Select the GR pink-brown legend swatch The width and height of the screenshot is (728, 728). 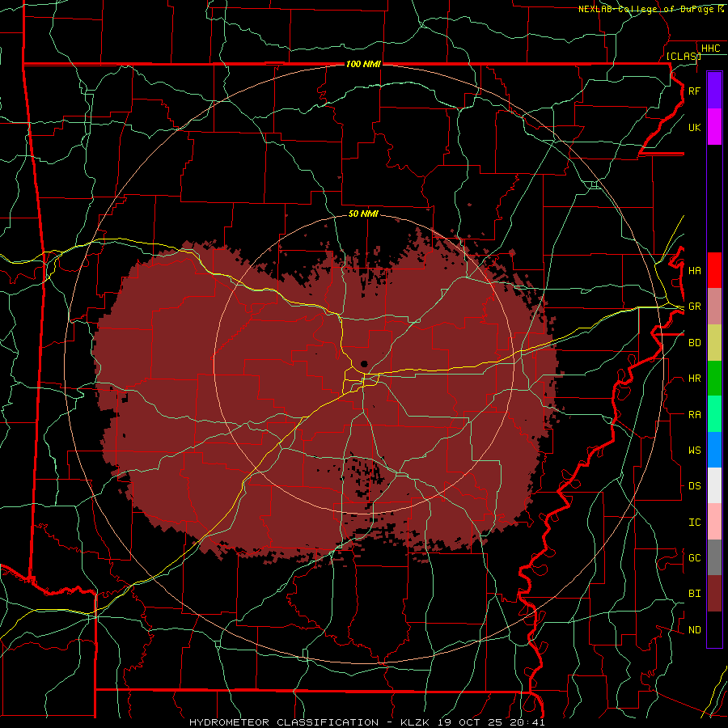(x=714, y=307)
